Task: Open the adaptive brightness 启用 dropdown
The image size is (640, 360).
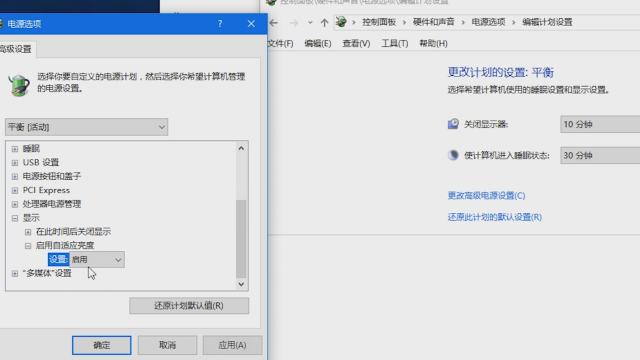Action: [x=97, y=260]
